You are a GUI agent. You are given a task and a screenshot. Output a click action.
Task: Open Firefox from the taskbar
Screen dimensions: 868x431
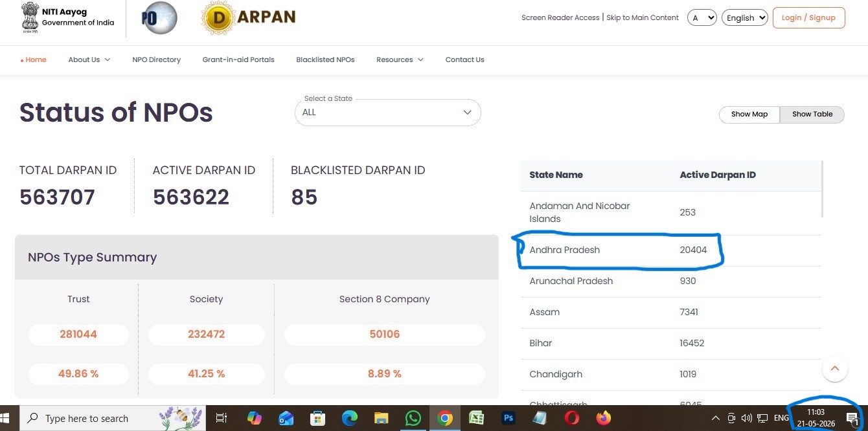[x=604, y=418]
